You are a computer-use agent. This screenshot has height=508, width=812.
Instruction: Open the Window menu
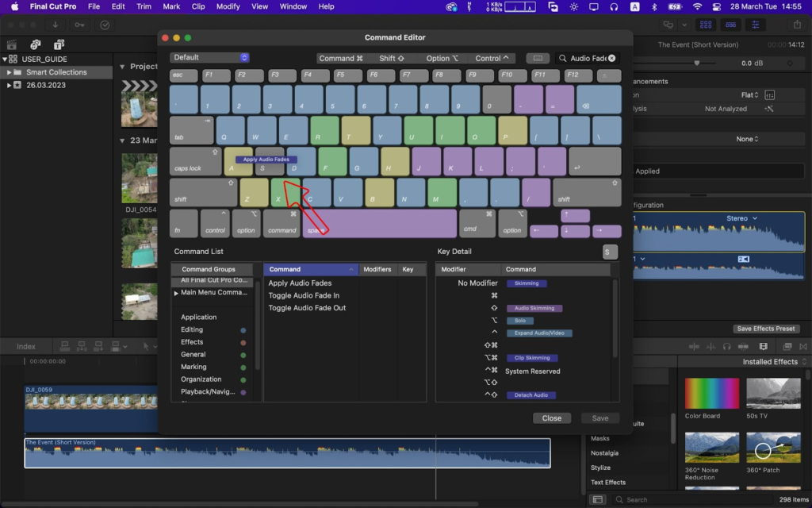click(293, 6)
